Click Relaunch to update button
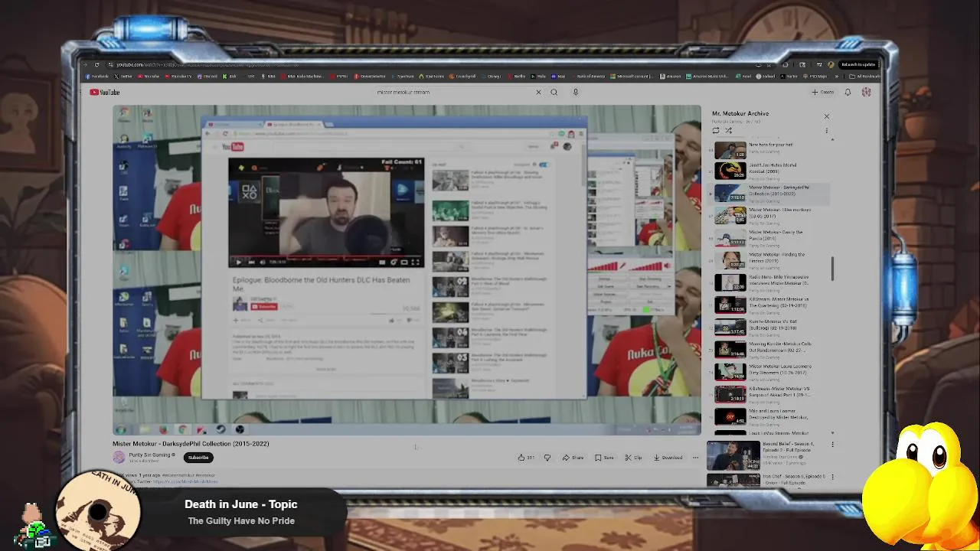This screenshot has width=980, height=551. (858, 64)
